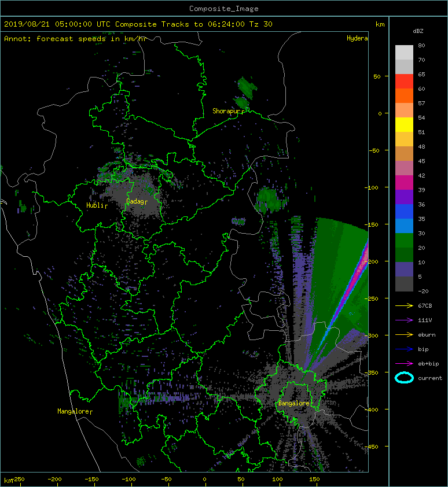
Task: Select the yellow 51-54 dBZ swatch
Action: pyautogui.click(x=404, y=124)
